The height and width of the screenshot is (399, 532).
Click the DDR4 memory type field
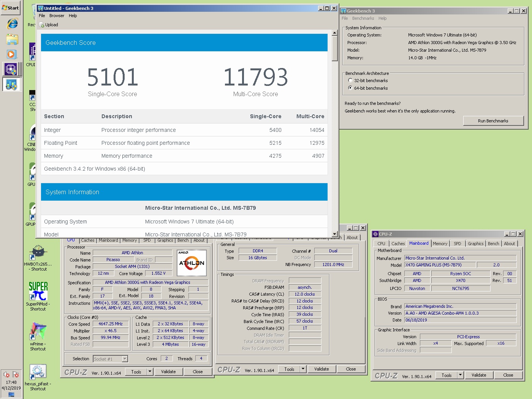click(x=258, y=251)
